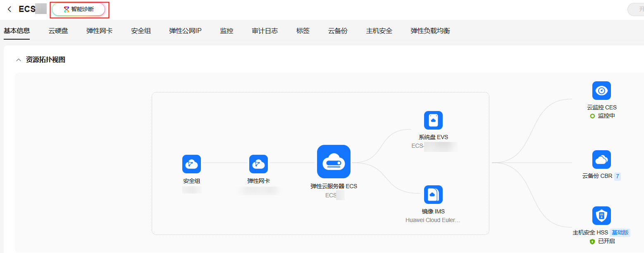Image resolution: width=644 pixels, height=253 pixels.
Task: Switch to the 基本信息 tab
Action: point(17,31)
